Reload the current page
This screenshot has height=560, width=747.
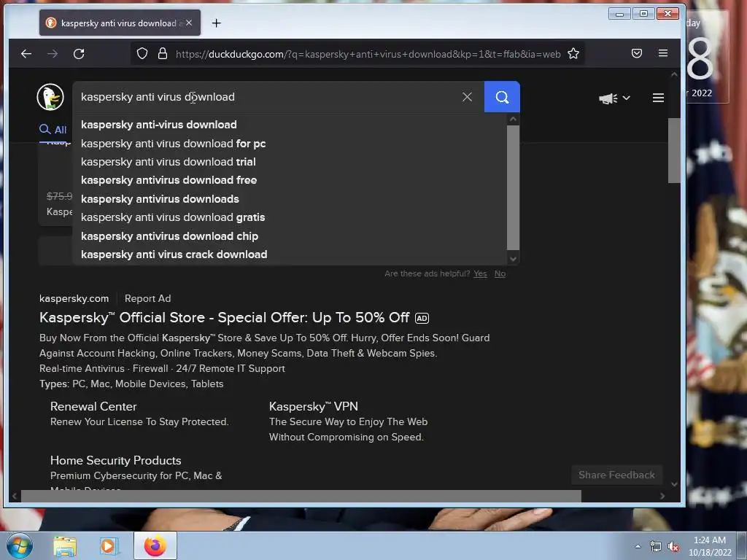tap(79, 54)
